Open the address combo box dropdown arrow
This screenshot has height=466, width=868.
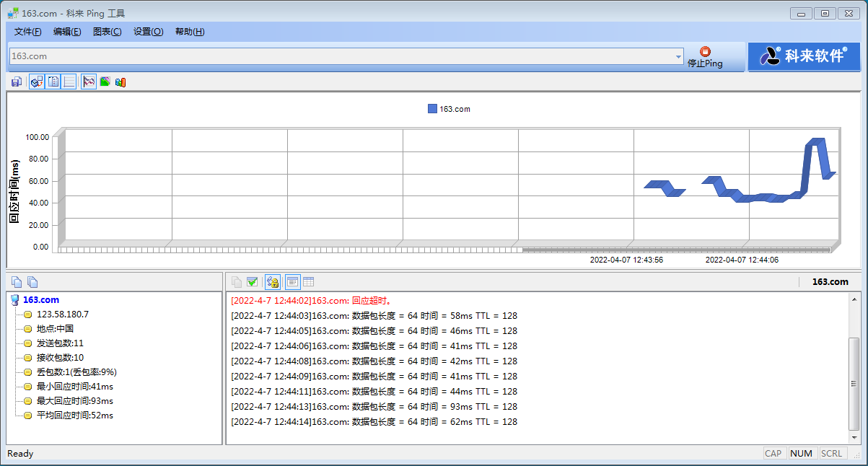tap(678, 56)
